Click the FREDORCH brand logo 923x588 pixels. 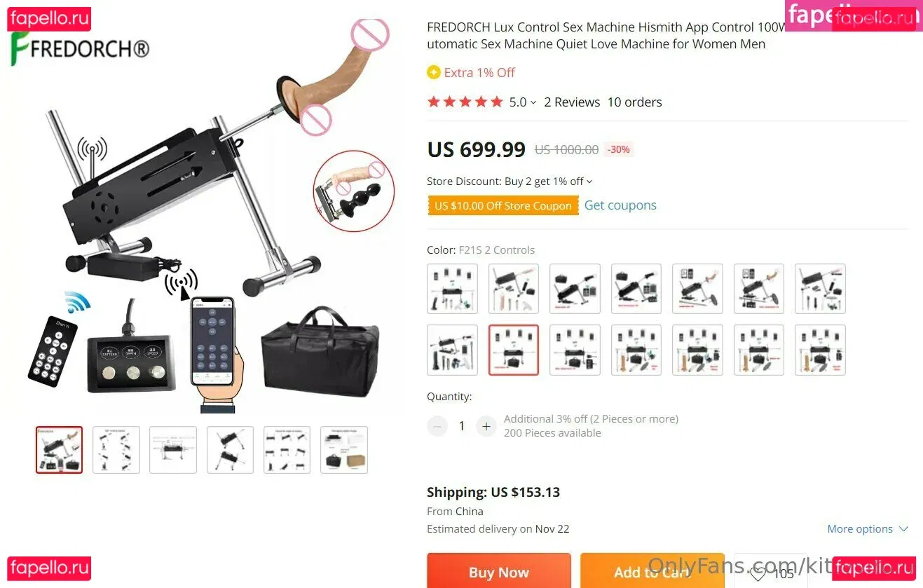80,50
